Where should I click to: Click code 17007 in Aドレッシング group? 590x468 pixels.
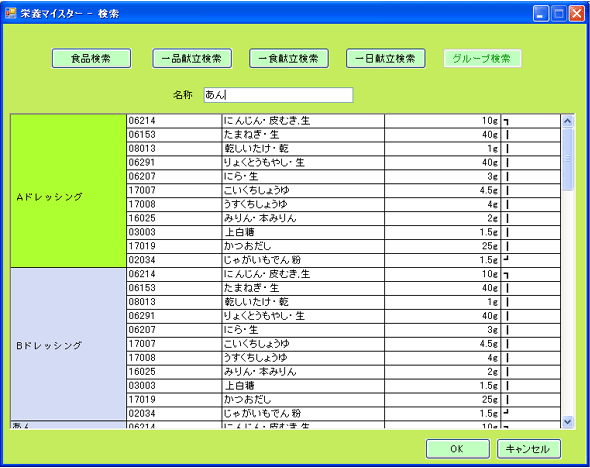[174, 190]
